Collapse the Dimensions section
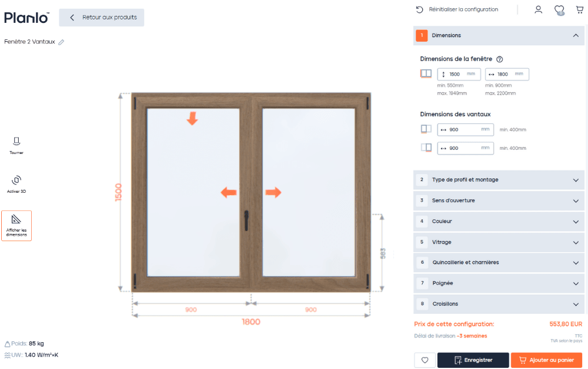 (575, 35)
